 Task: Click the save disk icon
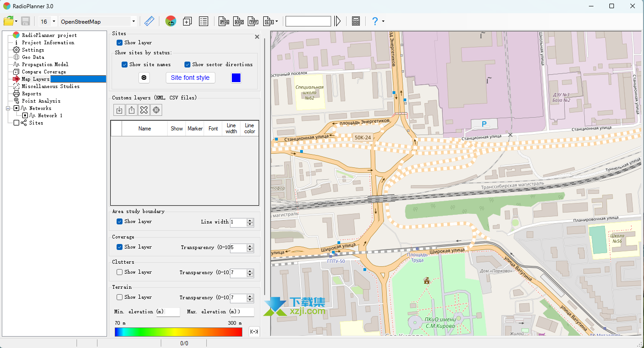point(26,21)
